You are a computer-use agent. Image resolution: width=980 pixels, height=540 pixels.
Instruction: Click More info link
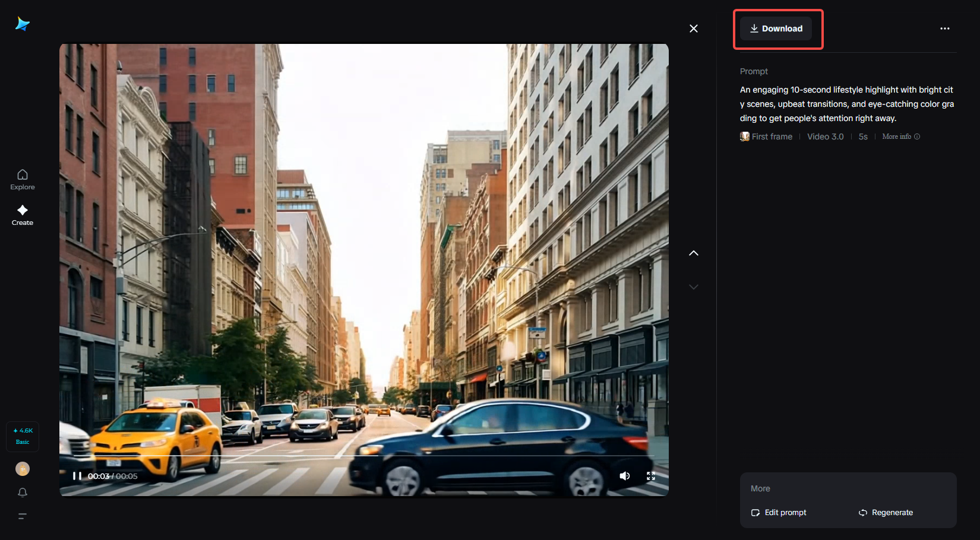click(901, 136)
